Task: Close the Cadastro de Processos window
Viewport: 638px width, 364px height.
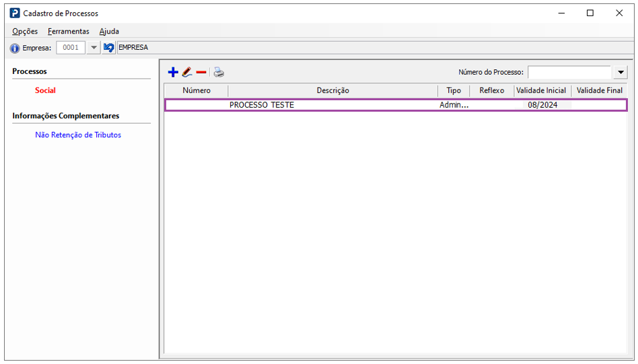Action: point(619,13)
